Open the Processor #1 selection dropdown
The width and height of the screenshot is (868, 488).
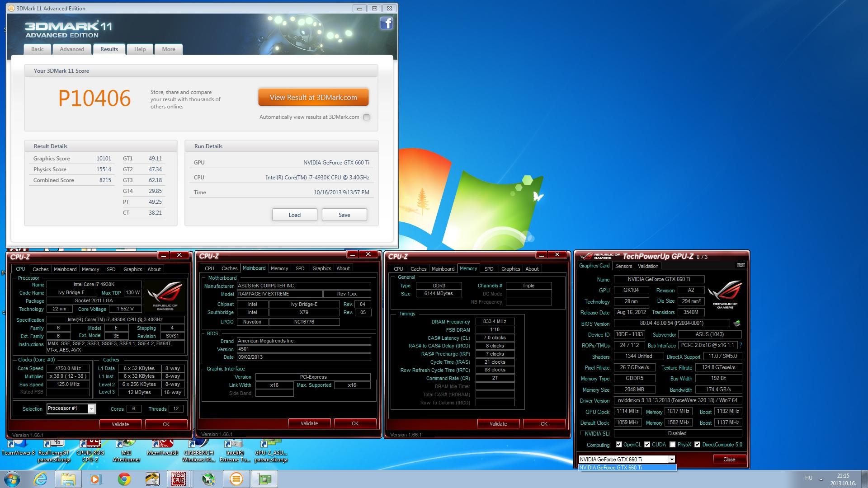point(91,408)
